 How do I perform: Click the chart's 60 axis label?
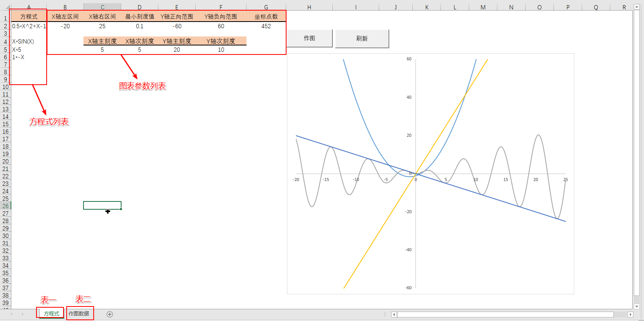(x=409, y=59)
